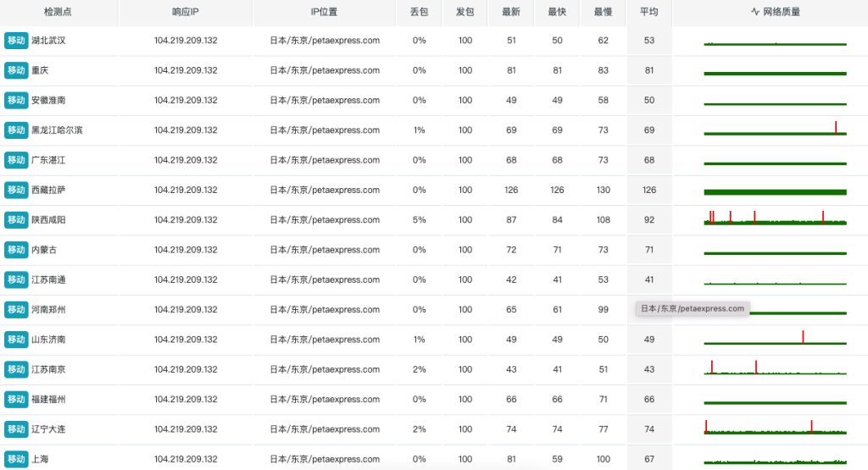Select the 湖北武汉 node name
Screen dimensions: 868x470
click(48, 41)
